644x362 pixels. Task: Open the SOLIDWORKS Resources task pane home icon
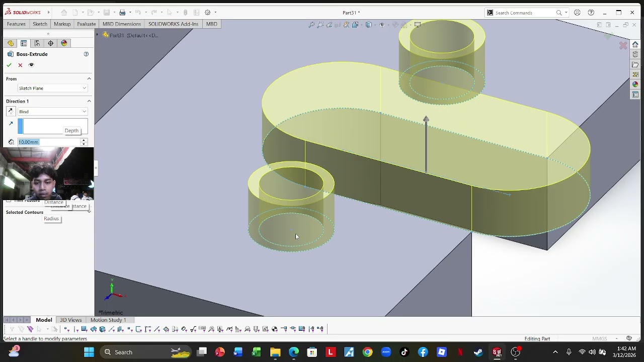(x=635, y=44)
